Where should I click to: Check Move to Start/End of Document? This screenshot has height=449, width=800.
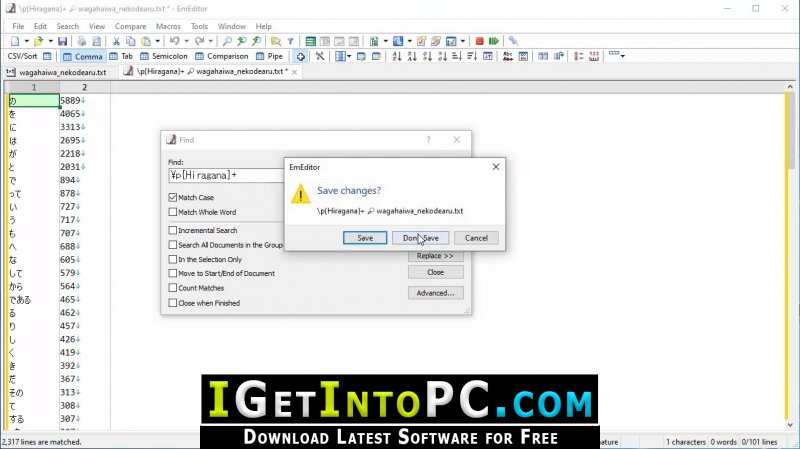tap(173, 273)
